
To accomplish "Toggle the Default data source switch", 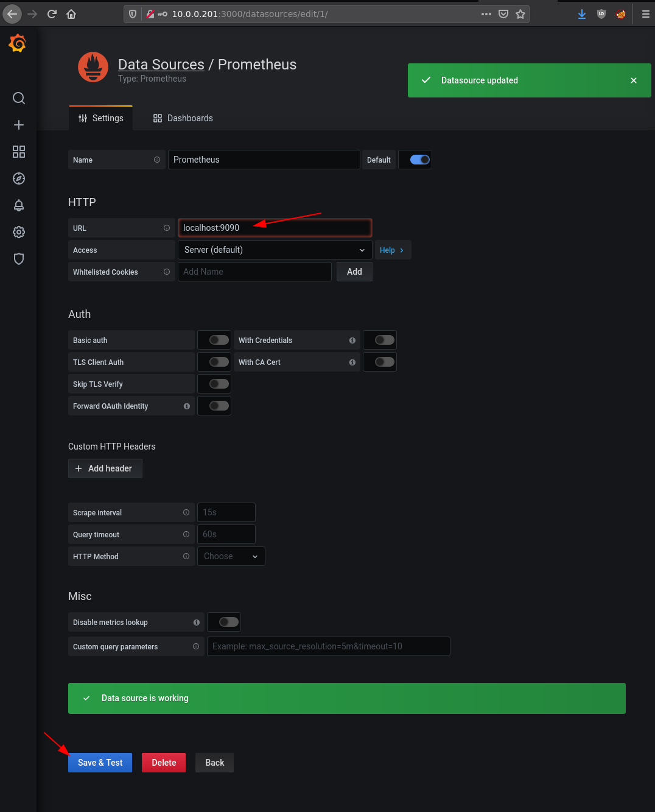I will pos(420,160).
